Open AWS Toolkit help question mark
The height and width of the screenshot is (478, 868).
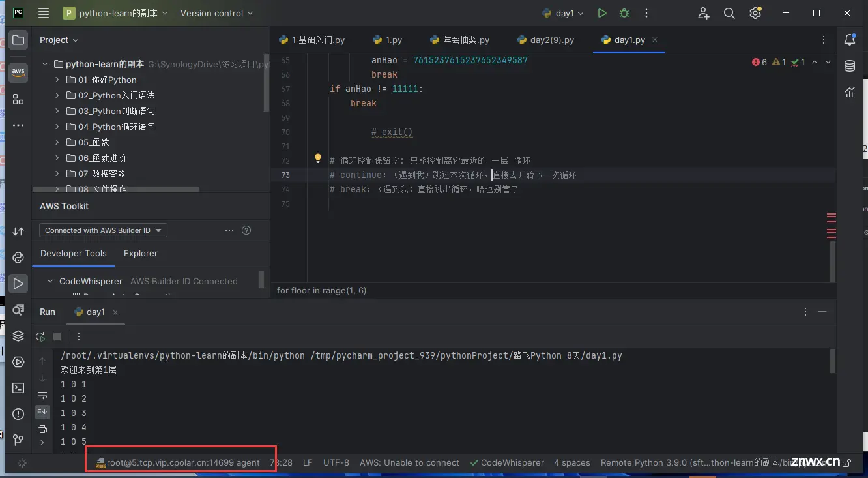pos(246,230)
